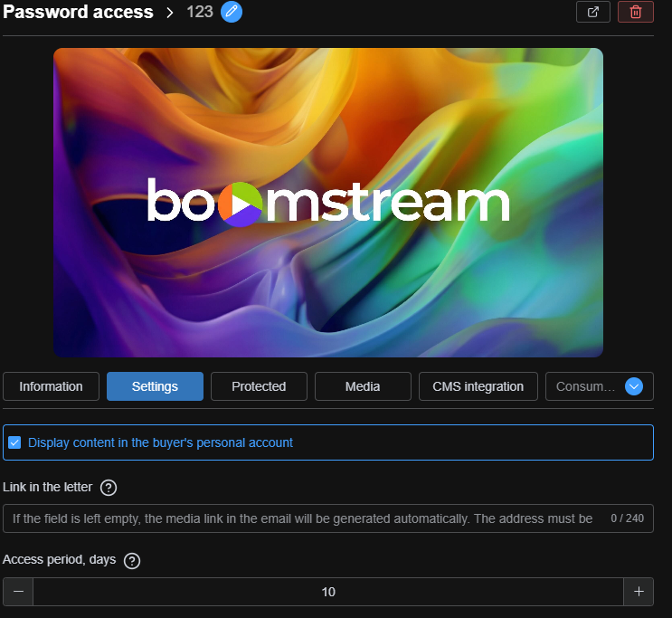Click help icon beside Link in the letter
Screen dimensions: 672x618
click(109, 488)
